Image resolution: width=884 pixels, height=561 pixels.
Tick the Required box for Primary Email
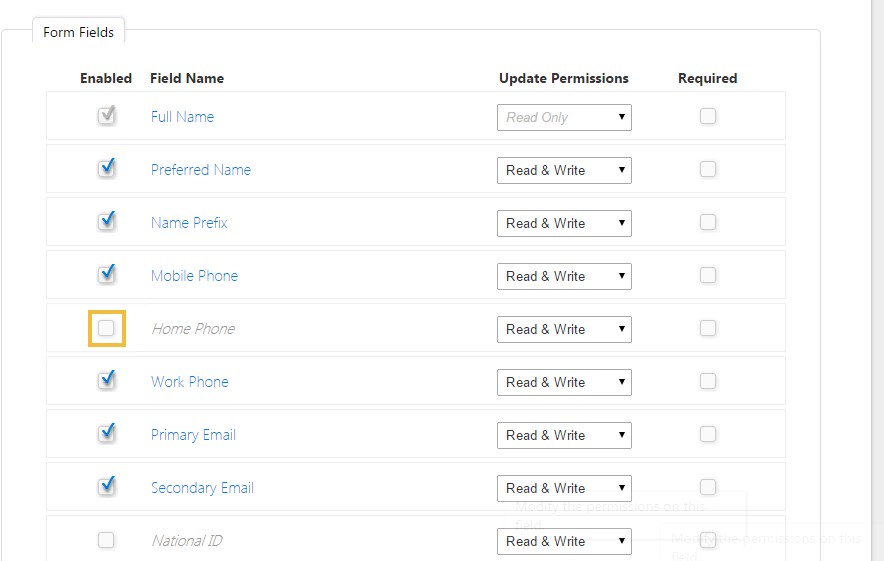pos(708,434)
